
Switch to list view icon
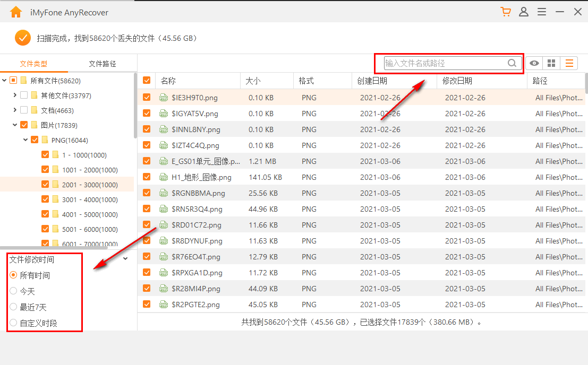[x=569, y=63]
